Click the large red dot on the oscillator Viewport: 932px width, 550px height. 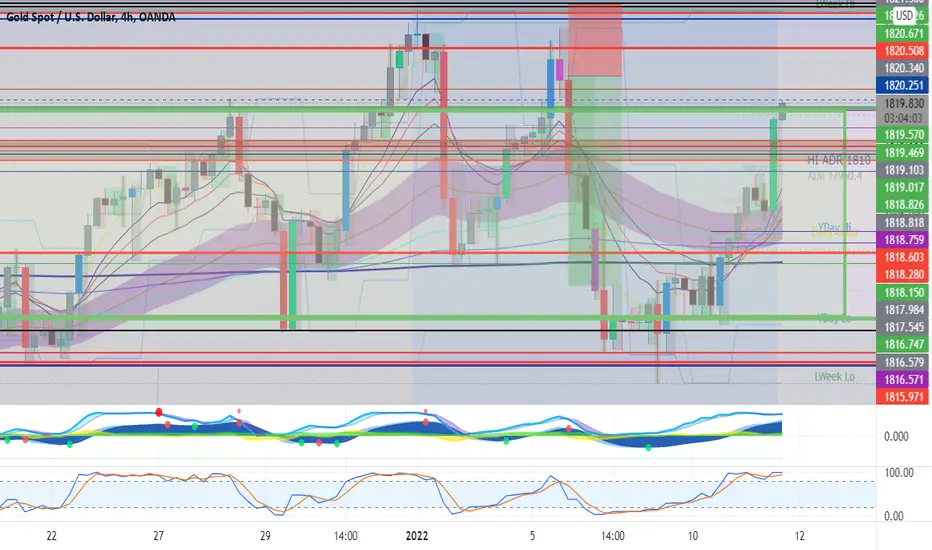(159, 412)
